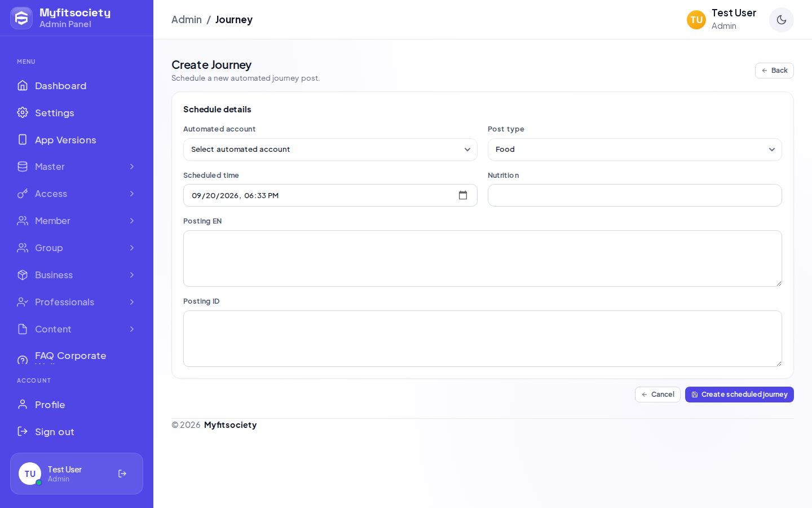Image resolution: width=812 pixels, height=508 pixels.
Task: Open the calendar picker icon in Scheduled time
Action: click(463, 195)
